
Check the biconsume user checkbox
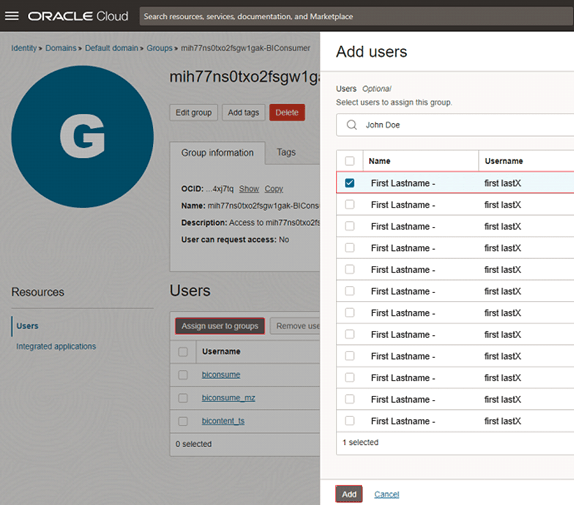[x=183, y=375]
